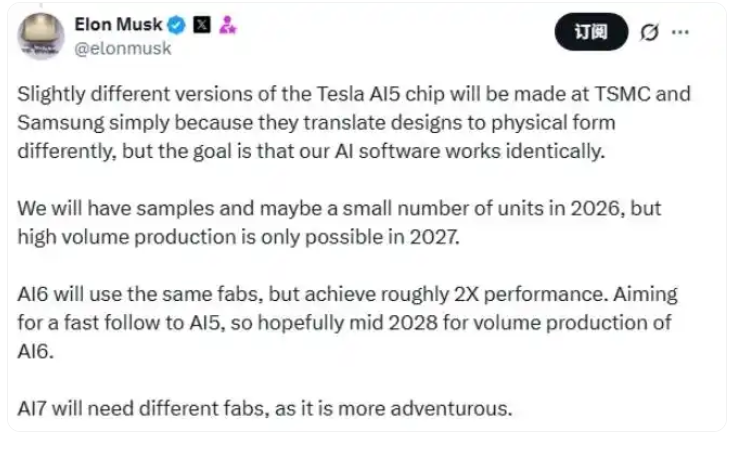Click the purple affiliated-account icon
The image size is (730, 449).
pos(226,25)
